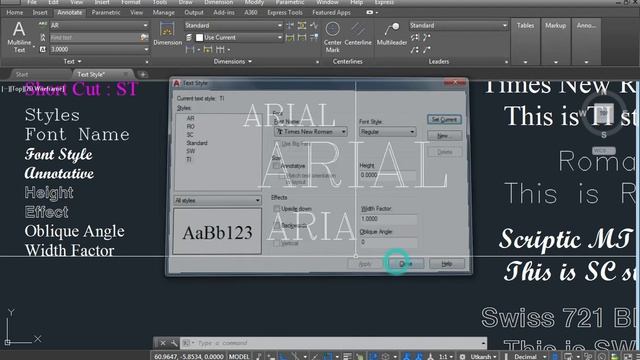Select the AR style in Styles list

pos(190,118)
